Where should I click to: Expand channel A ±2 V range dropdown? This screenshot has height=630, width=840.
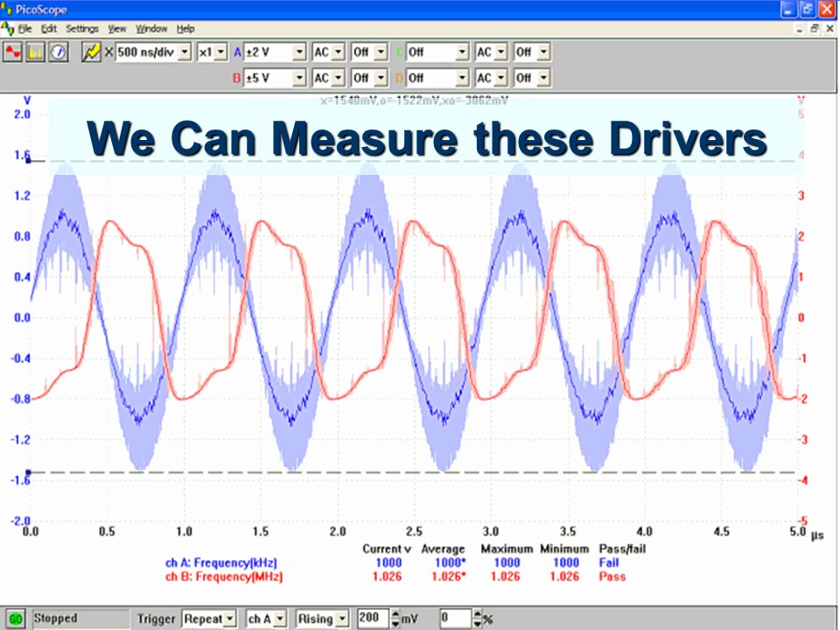click(x=299, y=52)
